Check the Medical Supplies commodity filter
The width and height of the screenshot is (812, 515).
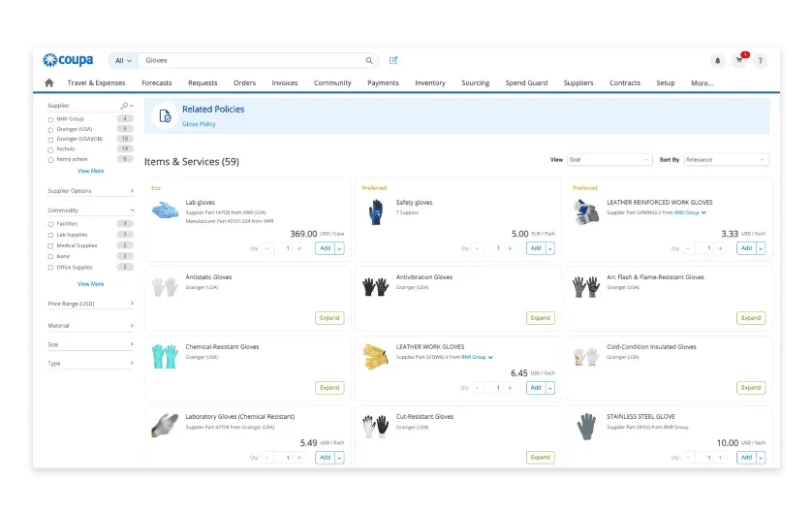tap(50, 246)
